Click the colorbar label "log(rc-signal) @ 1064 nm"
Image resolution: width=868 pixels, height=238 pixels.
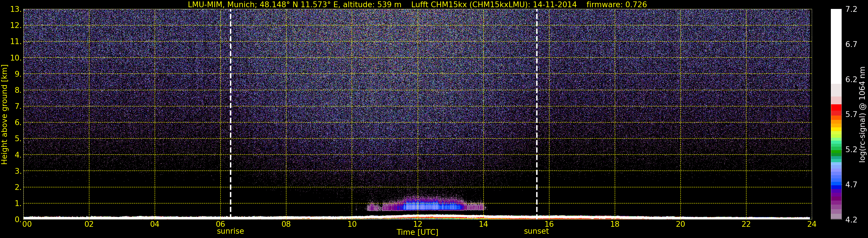pos(862,114)
